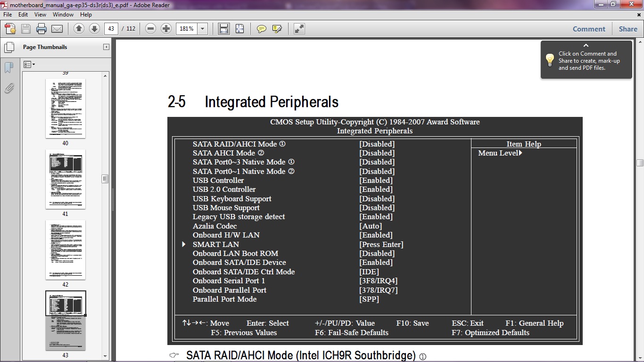Click the Create PDF online icon
644x362 pixels.
click(10, 29)
